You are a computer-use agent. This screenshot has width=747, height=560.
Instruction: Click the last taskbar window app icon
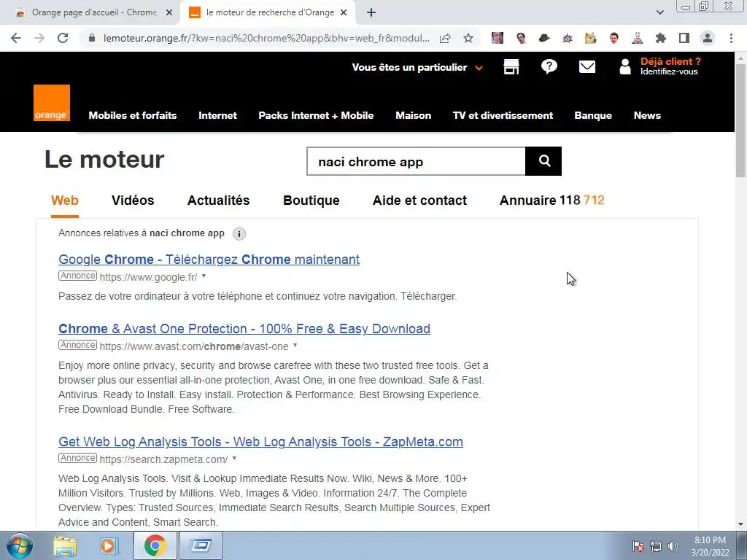pyautogui.click(x=201, y=545)
